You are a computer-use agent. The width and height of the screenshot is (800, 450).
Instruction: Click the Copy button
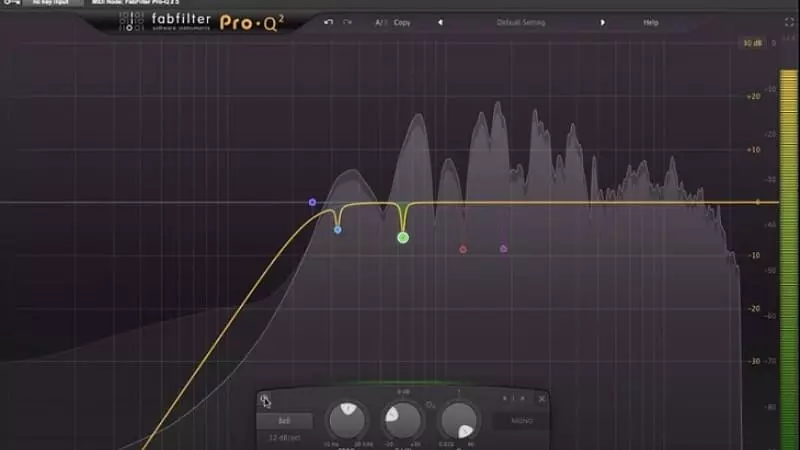click(402, 22)
